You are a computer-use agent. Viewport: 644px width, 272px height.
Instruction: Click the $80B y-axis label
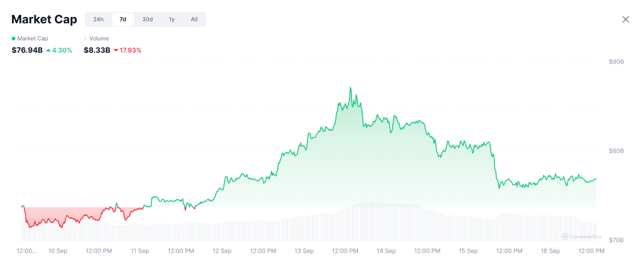616,151
